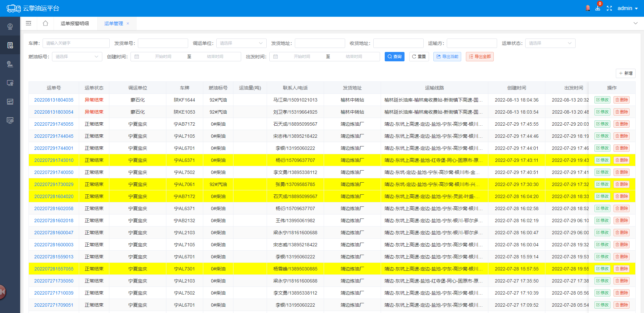Click the alarm bell notification icon
Screen dimensions: 644x313
(588, 8)
